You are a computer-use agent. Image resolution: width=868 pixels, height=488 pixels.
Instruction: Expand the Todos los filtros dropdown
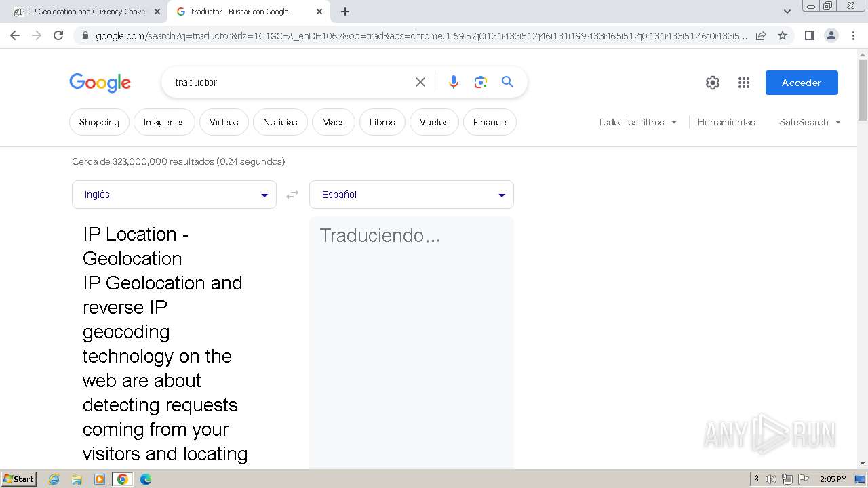pyautogui.click(x=637, y=122)
